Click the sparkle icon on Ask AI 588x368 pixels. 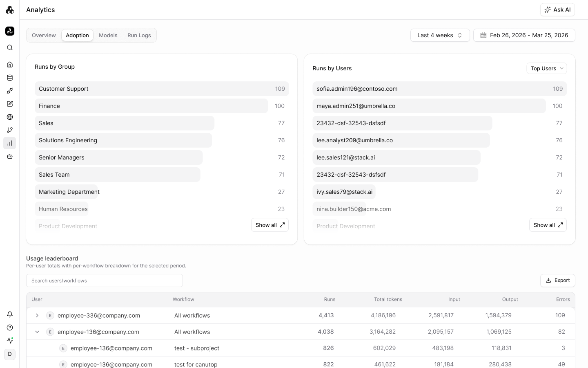(548, 10)
